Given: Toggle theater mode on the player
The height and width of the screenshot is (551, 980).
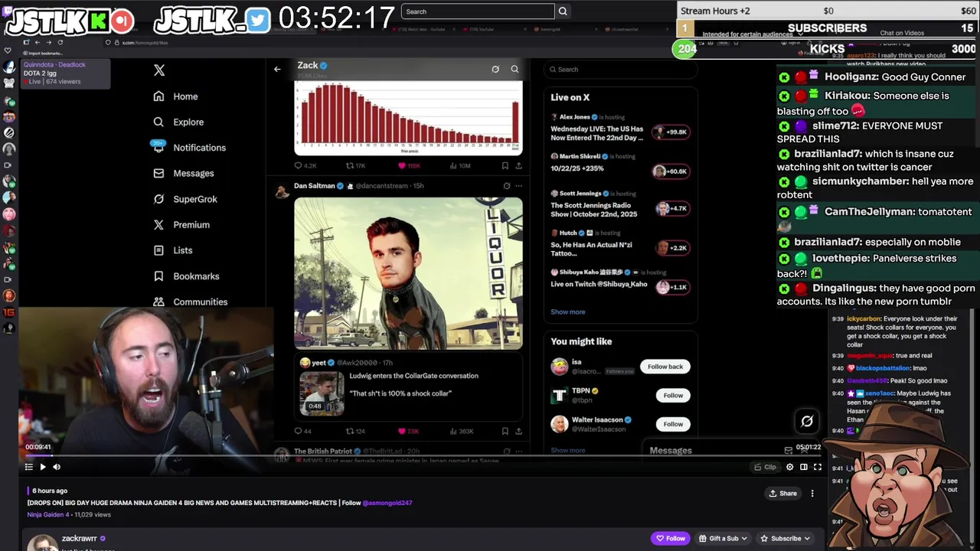Looking at the screenshot, I should coord(804,467).
